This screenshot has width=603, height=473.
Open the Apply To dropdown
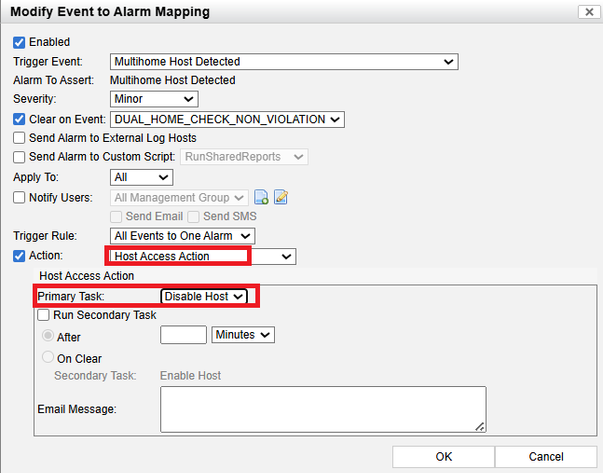click(x=141, y=178)
